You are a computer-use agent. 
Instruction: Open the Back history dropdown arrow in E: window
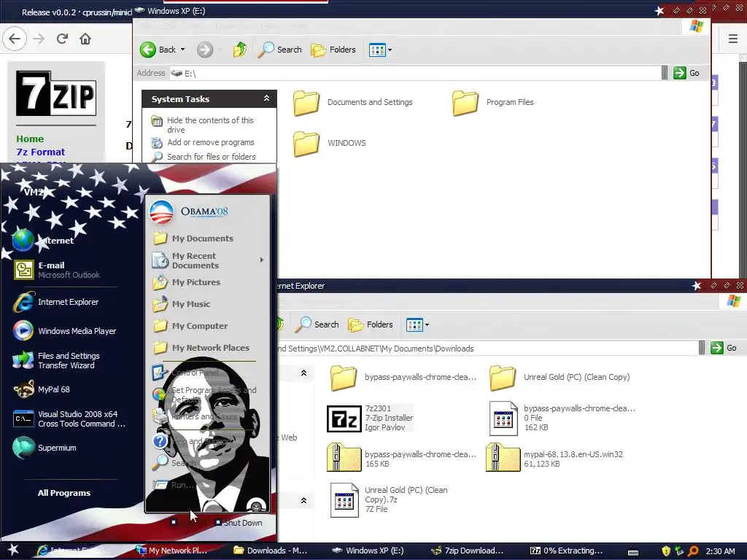point(182,50)
